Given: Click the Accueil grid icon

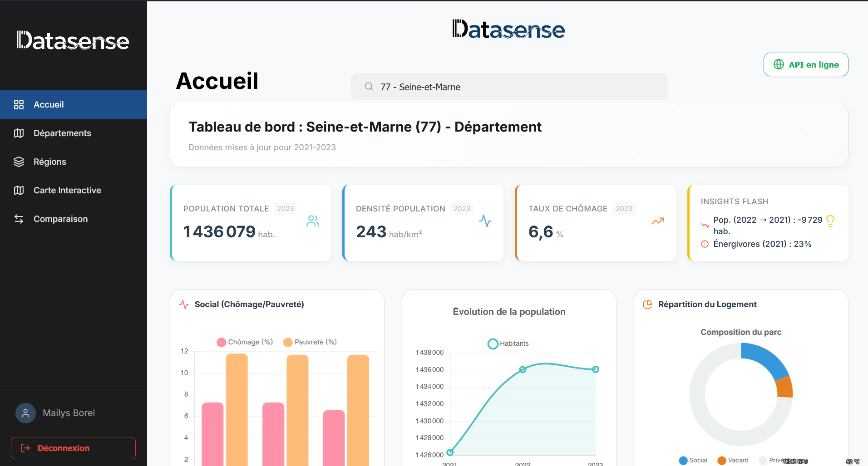Looking at the screenshot, I should coord(19,105).
